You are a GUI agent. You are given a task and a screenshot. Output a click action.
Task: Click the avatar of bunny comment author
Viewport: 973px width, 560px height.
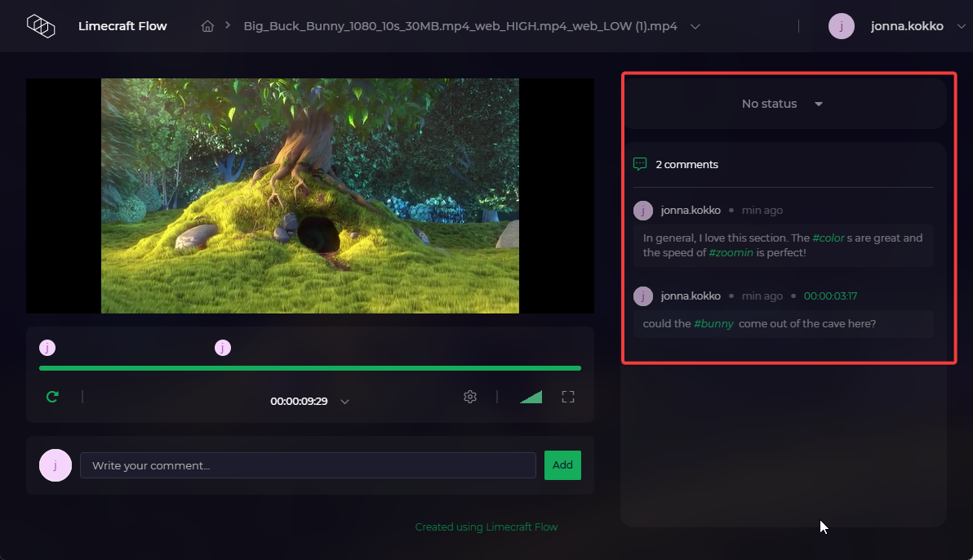tap(643, 296)
